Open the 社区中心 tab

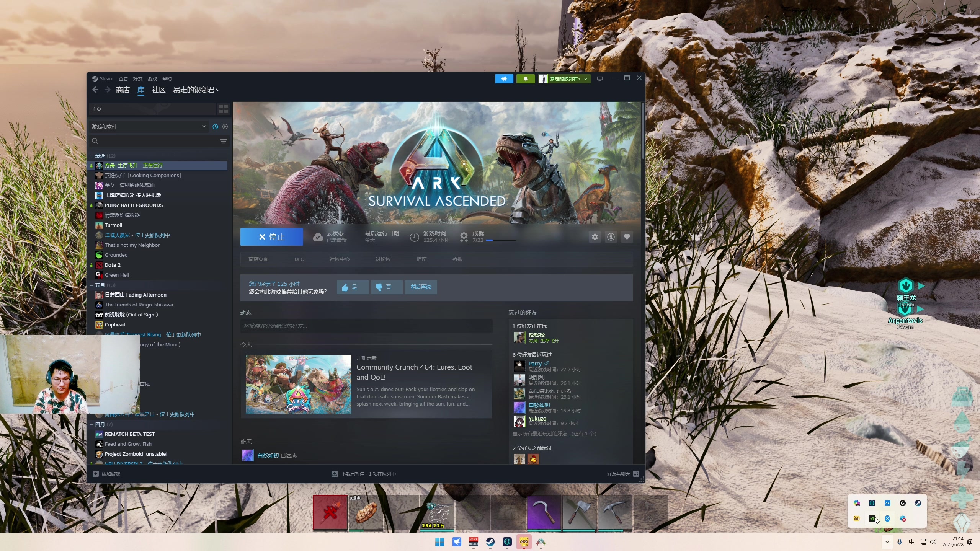point(340,259)
